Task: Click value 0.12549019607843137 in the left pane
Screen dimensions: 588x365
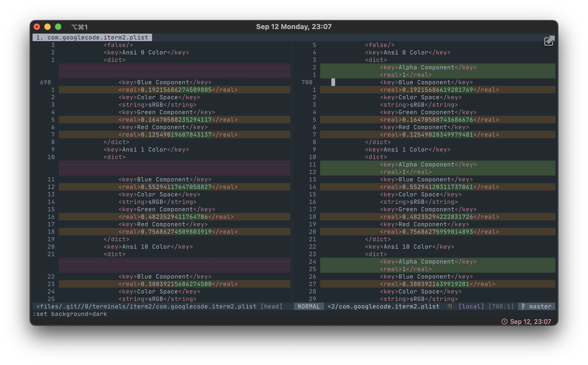Action: point(176,134)
